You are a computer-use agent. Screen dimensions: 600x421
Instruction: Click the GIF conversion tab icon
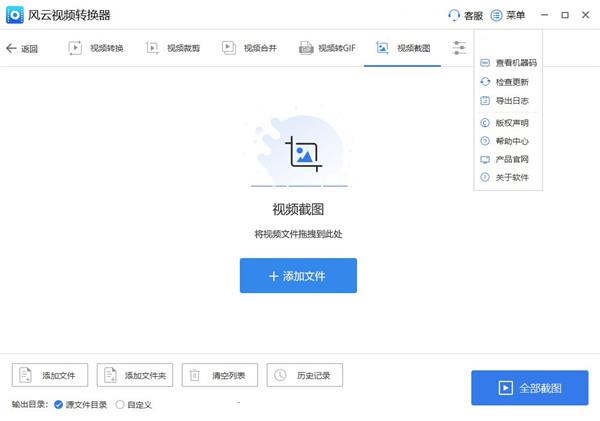tap(306, 48)
